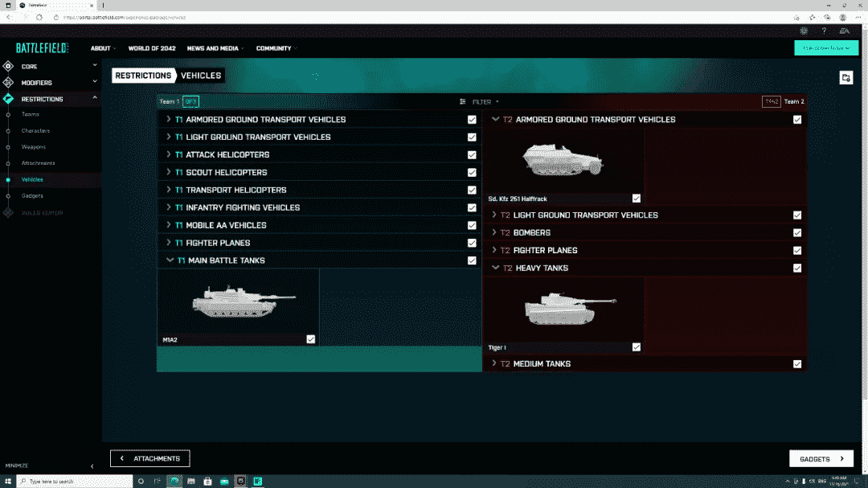Viewport: 868px width, 488px height.
Task: Open the About menu
Action: click(x=103, y=49)
